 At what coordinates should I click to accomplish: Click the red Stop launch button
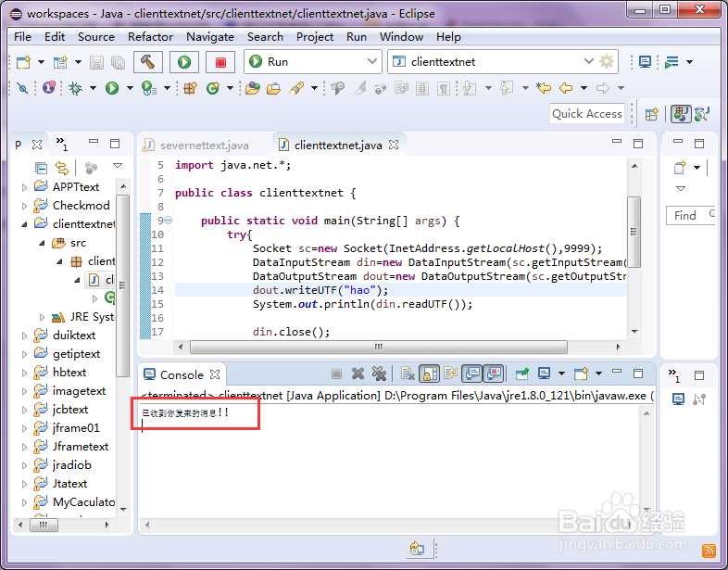click(x=220, y=62)
